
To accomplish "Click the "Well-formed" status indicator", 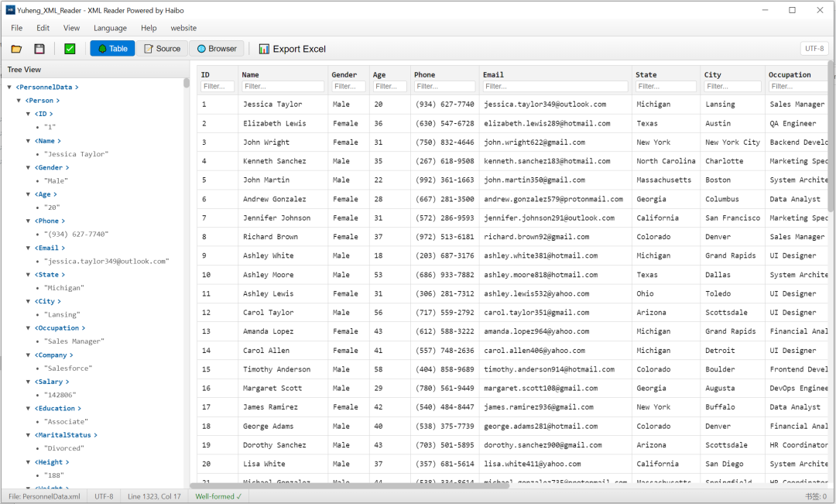I will tap(218, 496).
